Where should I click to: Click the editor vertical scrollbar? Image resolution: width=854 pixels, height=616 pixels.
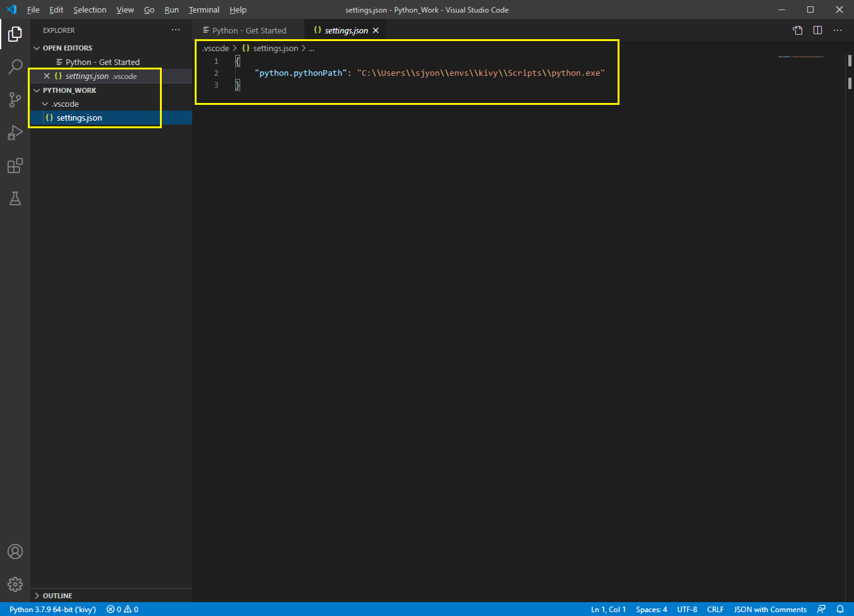(850, 329)
